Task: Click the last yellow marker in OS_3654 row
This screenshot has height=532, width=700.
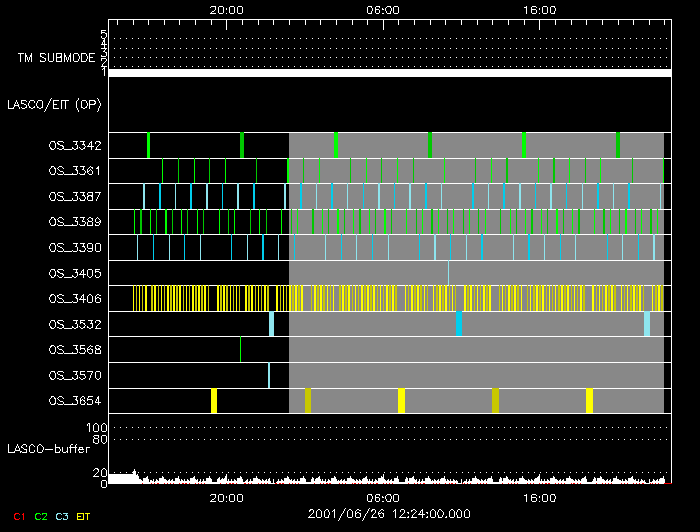Action: (x=589, y=400)
